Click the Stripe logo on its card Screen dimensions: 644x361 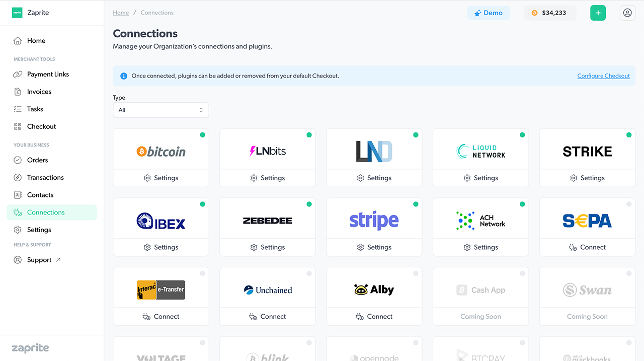[x=374, y=221]
